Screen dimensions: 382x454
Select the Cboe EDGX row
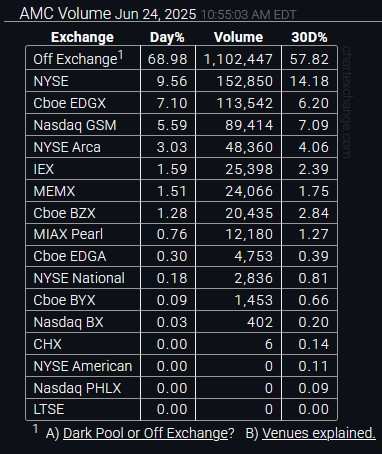click(182, 103)
